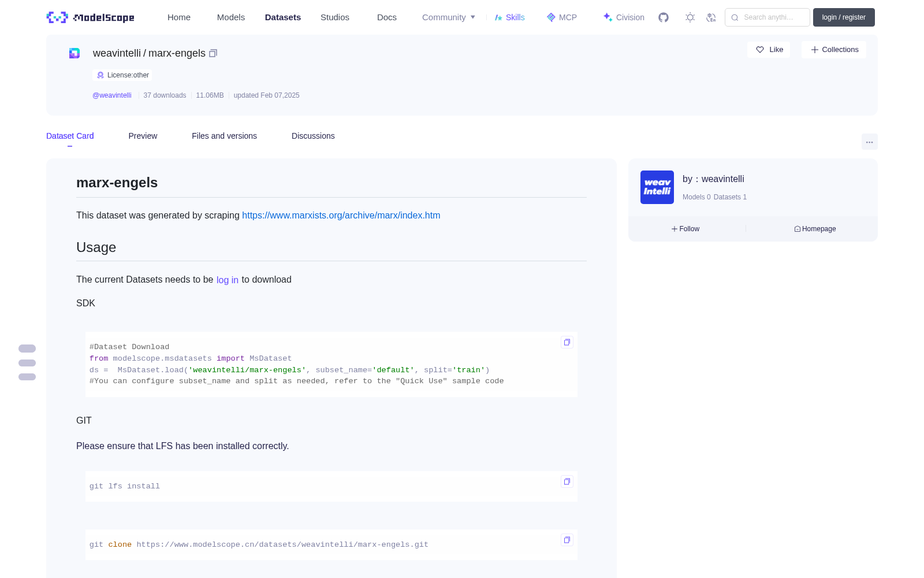Click the search magnifier icon
924x578 pixels.
coord(735,17)
